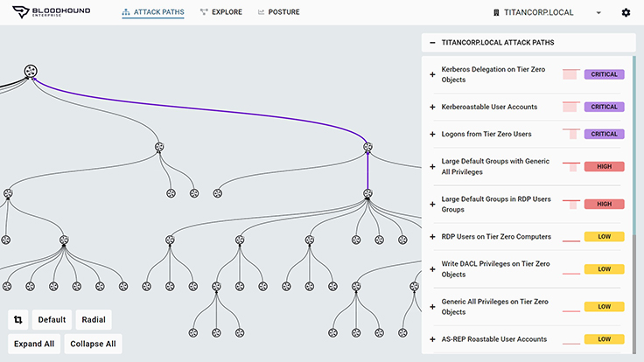
Task: Open the settings gear icon
Action: tap(626, 12)
